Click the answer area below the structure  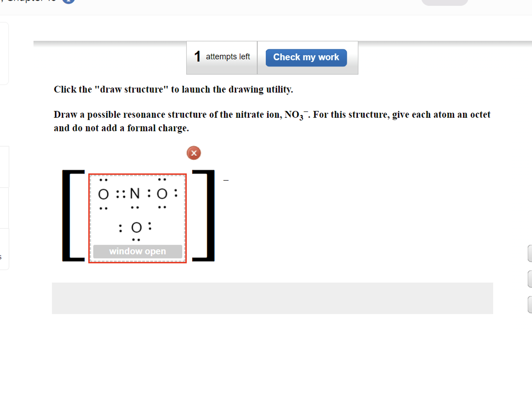(x=272, y=298)
